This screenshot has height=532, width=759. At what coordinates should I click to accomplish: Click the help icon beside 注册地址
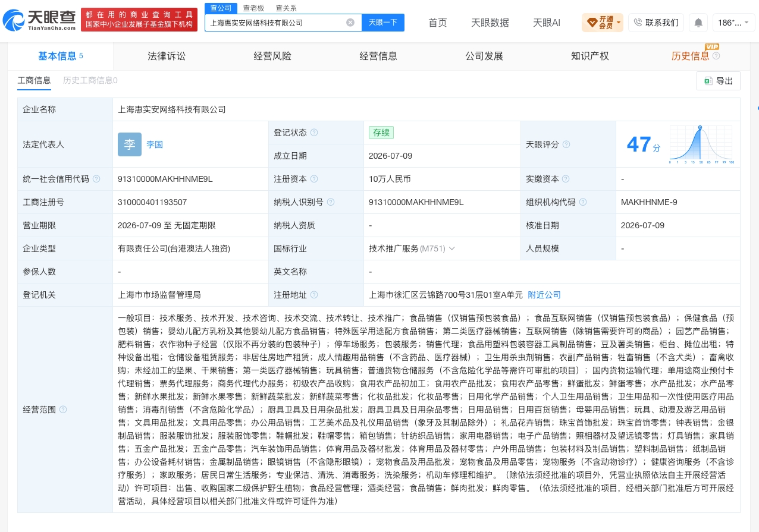[x=314, y=295]
